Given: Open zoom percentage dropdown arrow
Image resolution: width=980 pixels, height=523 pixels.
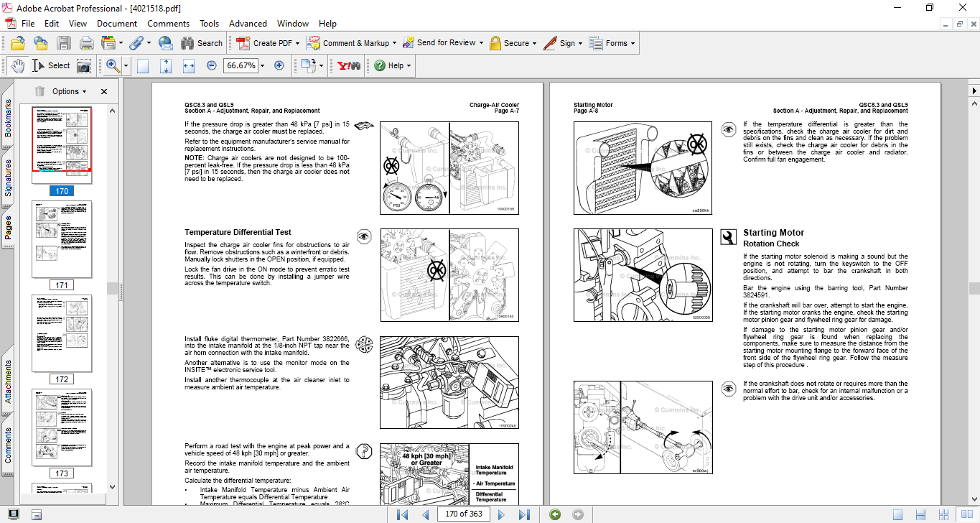Looking at the screenshot, I should (262, 65).
